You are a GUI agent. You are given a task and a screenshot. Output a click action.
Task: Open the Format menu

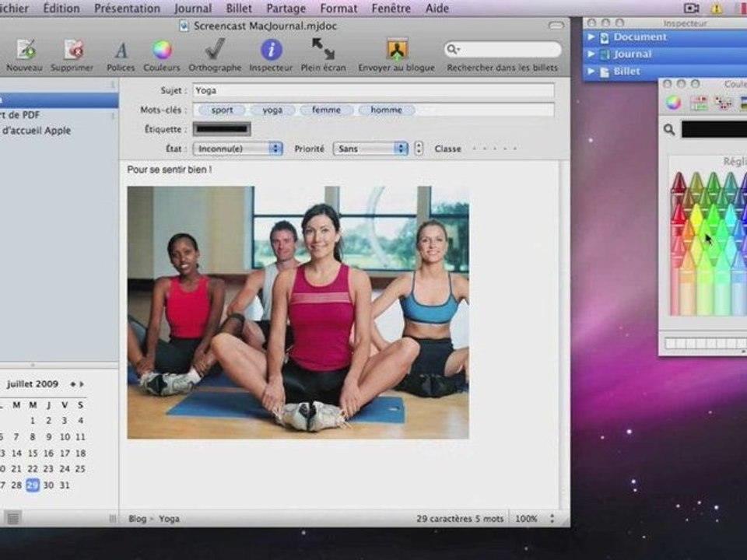point(338,8)
